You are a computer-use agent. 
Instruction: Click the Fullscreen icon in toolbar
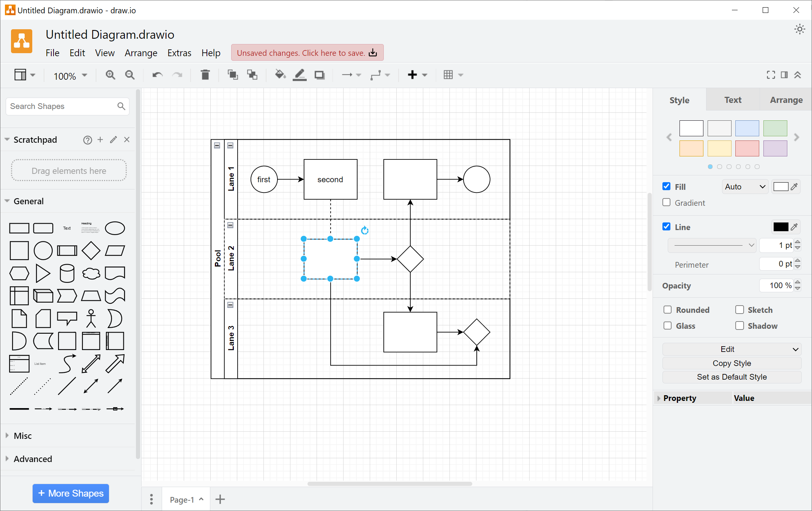(x=771, y=75)
